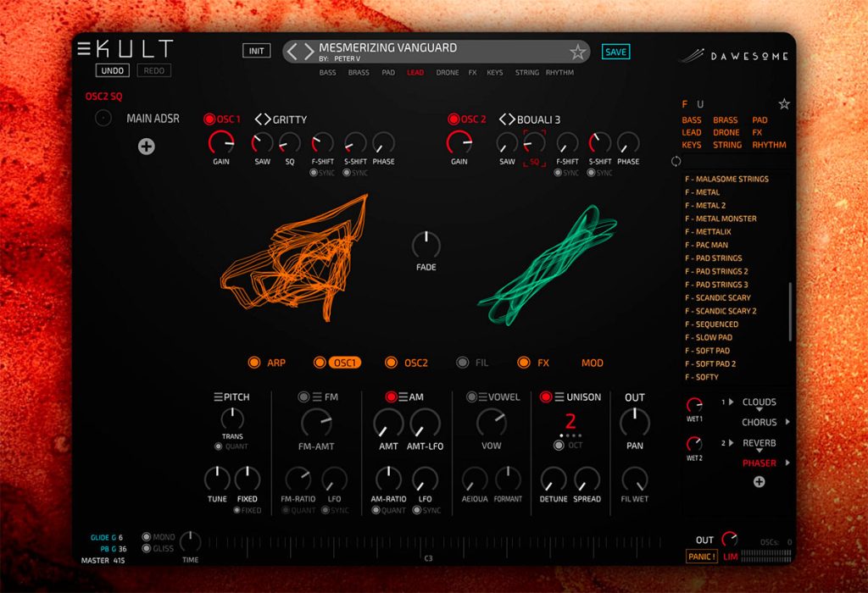Switch to the OSC1 tab
Image resolution: width=868 pixels, height=593 pixels.
point(344,363)
